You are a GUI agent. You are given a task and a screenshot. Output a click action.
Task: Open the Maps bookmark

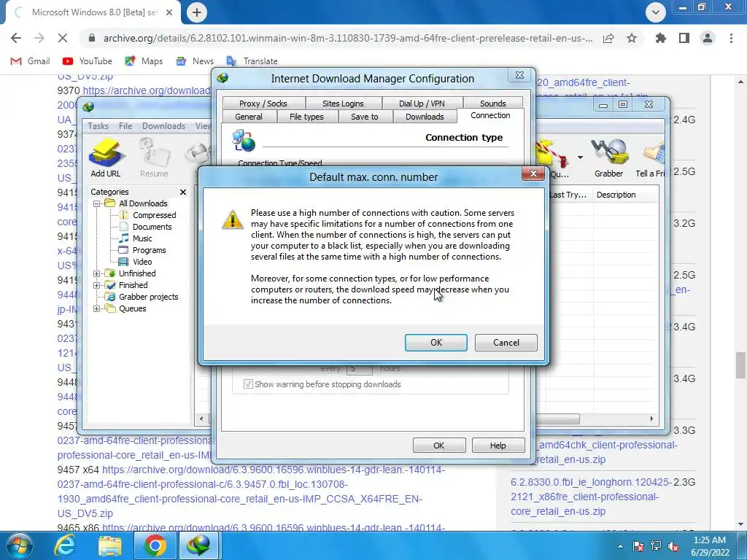(144, 61)
